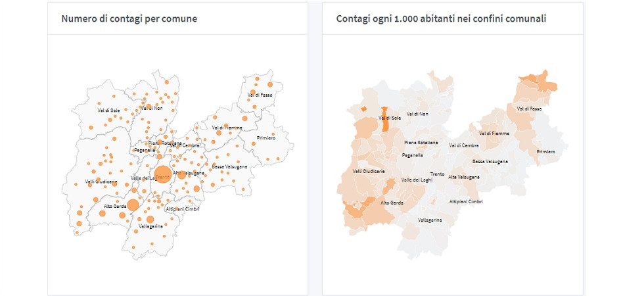
Task: Click the 'Contagi ogni 1.000 abitanti' panel title
Action: click(x=441, y=18)
